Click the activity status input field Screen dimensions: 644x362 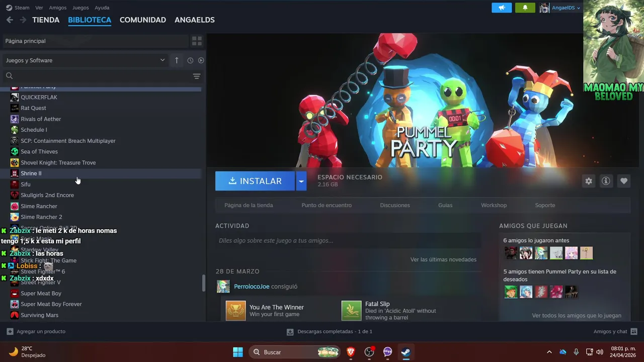(348, 241)
